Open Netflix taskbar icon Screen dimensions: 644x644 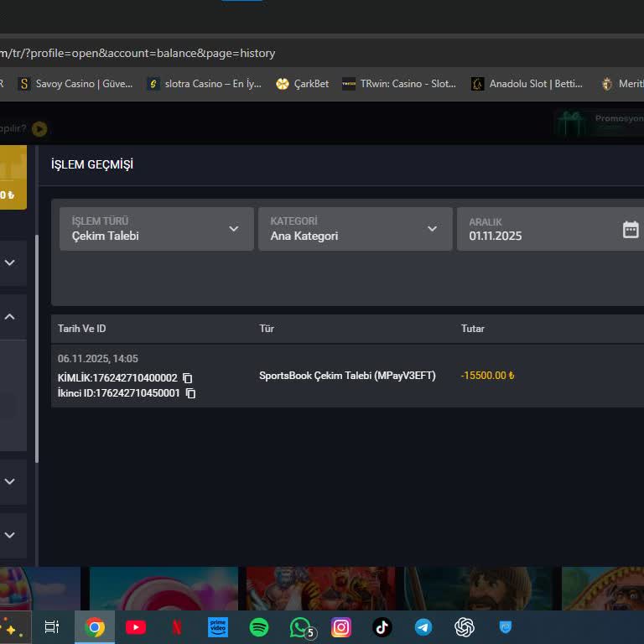tap(177, 627)
